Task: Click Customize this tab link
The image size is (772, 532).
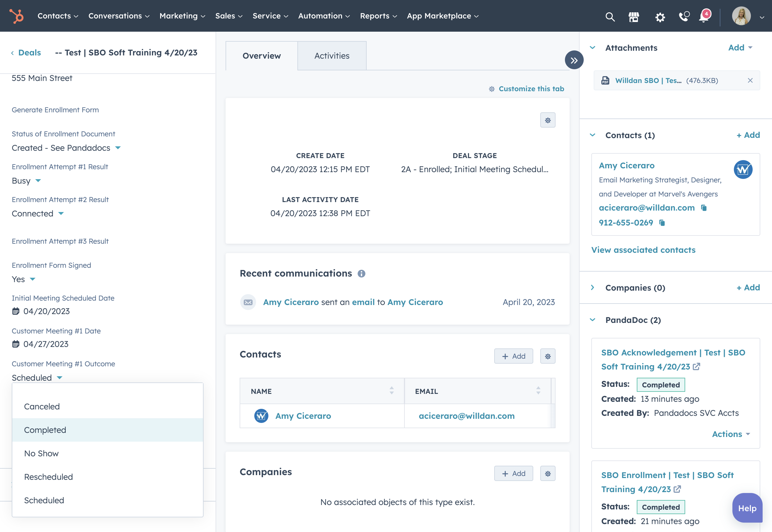Action: point(526,89)
